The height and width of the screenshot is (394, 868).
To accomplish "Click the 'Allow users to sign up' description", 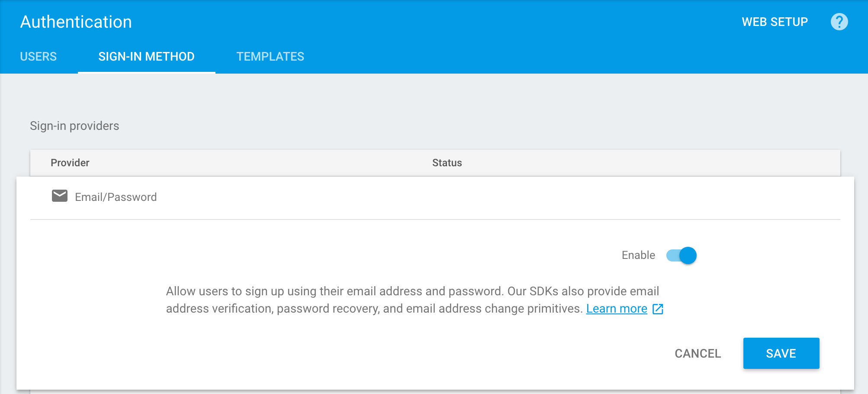I will pyautogui.click(x=413, y=300).
